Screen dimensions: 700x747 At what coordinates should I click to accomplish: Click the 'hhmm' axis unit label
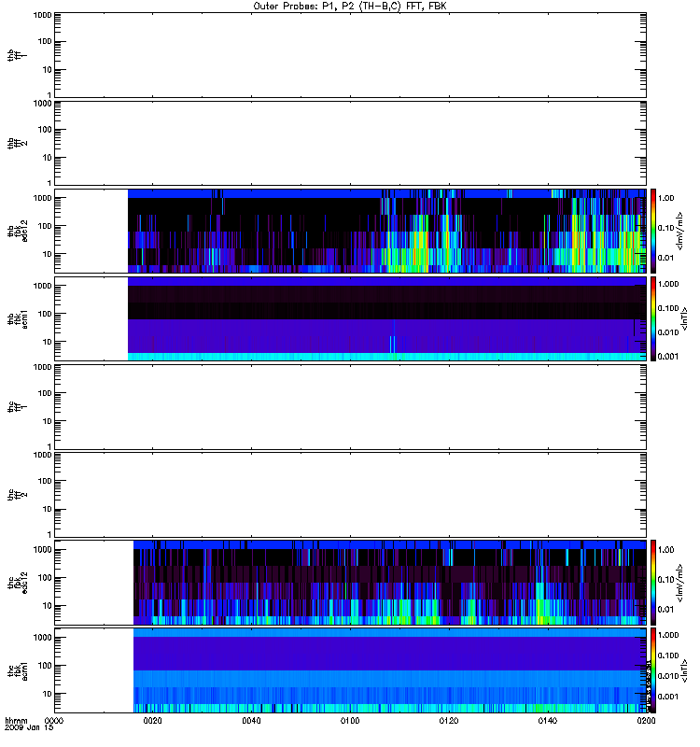16,720
